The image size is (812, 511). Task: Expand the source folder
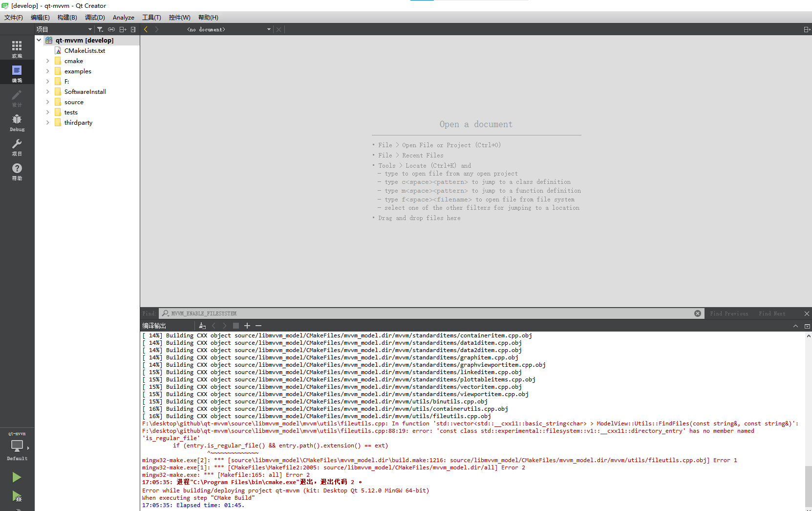click(47, 102)
